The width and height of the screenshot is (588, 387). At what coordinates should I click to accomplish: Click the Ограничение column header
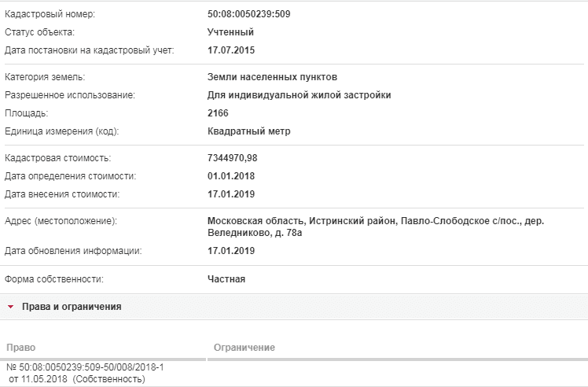click(x=244, y=348)
